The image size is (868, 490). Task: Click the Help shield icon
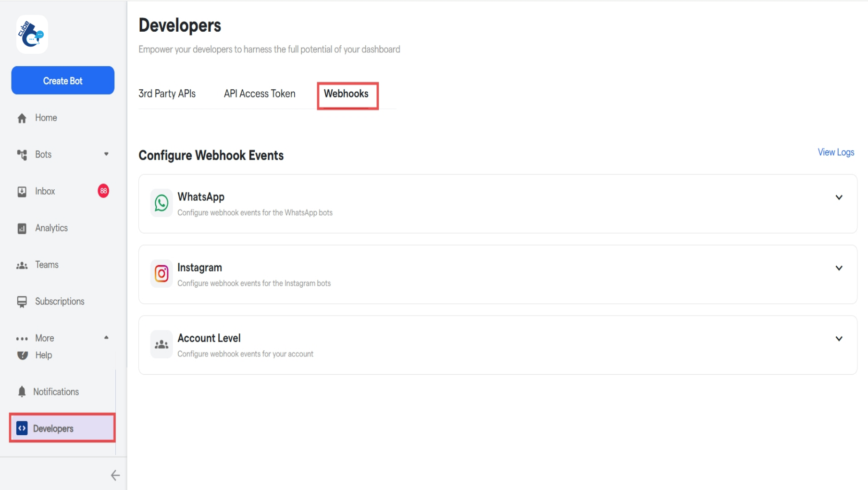[22, 355]
